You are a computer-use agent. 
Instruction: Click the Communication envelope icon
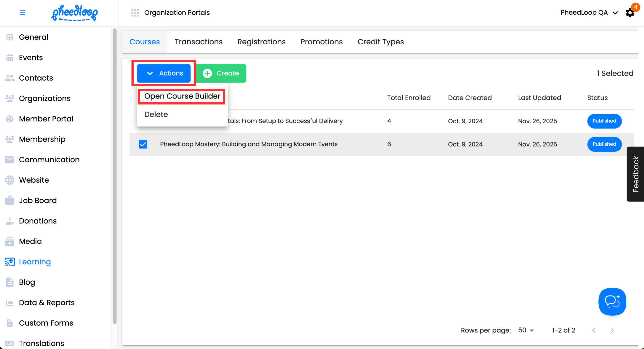point(10,159)
